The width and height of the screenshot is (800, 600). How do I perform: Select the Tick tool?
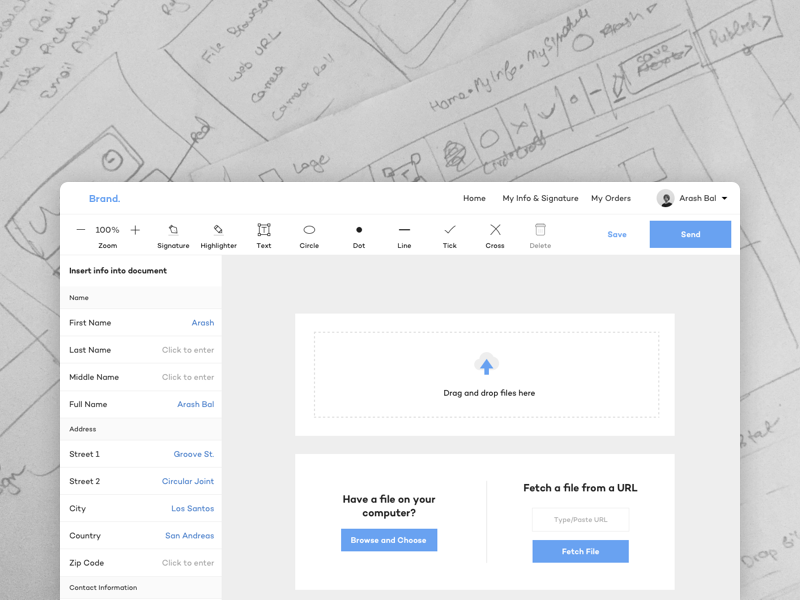(449, 236)
